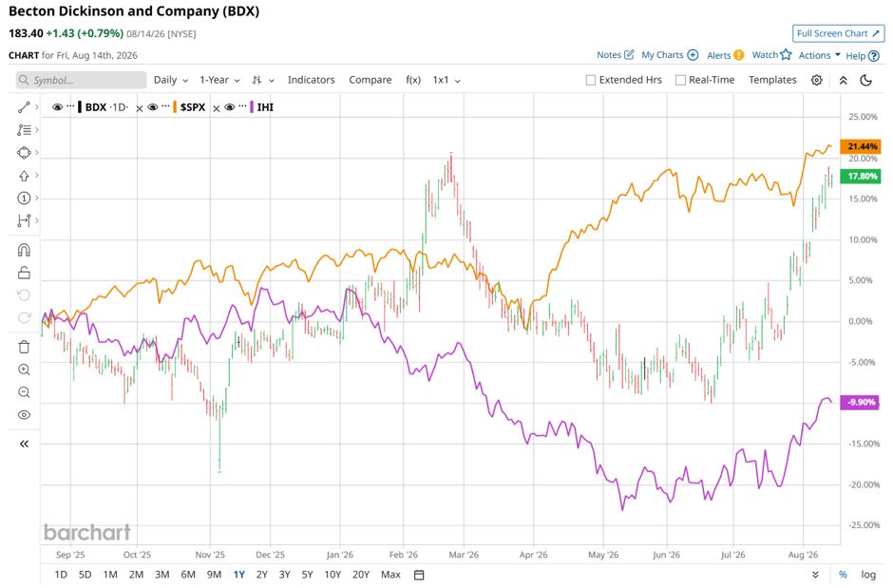Open the numbered annotation tool
Image resolution: width=893 pixels, height=588 pixels.
coord(24,199)
